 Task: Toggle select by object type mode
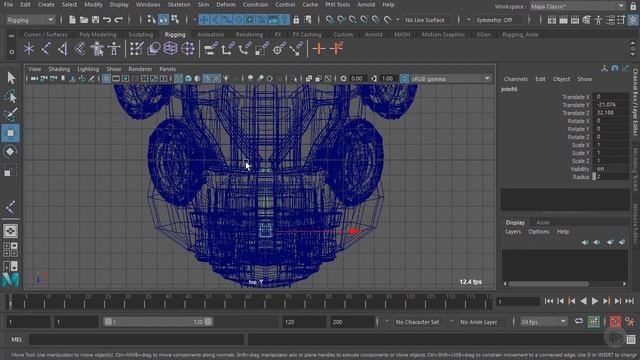(x=163, y=19)
